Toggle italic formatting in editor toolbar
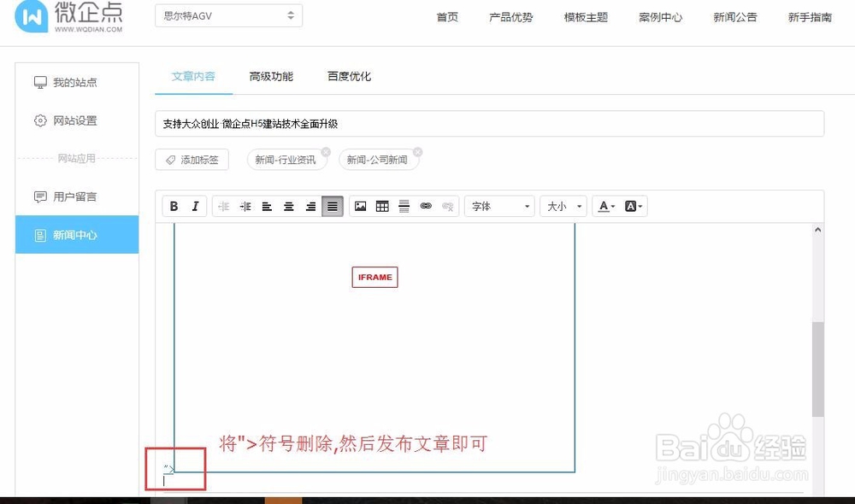Viewport: 855px width, 504px height. (195, 207)
